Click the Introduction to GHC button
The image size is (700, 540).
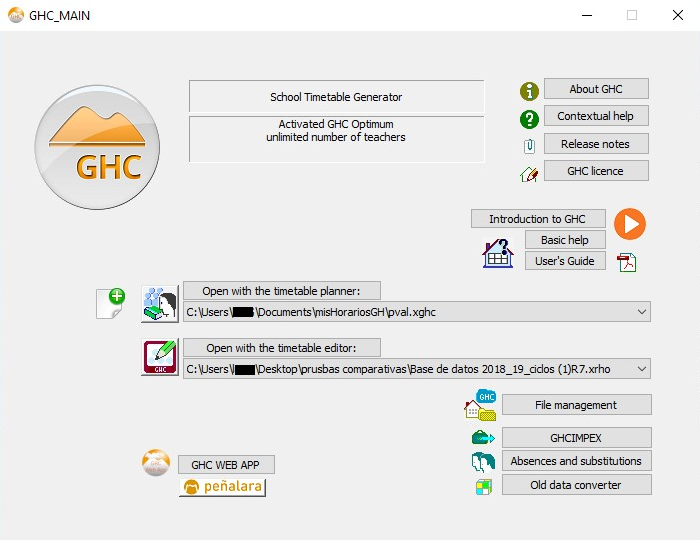538,219
